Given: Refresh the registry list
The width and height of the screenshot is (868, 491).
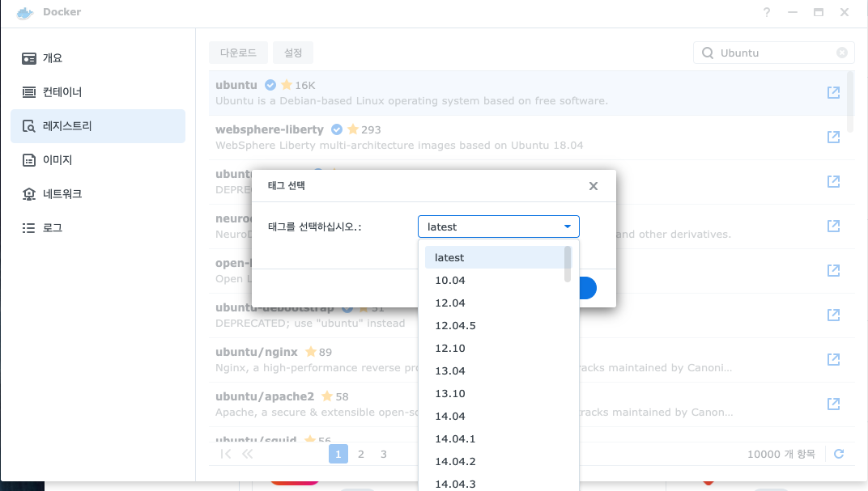Looking at the screenshot, I should pos(839,454).
